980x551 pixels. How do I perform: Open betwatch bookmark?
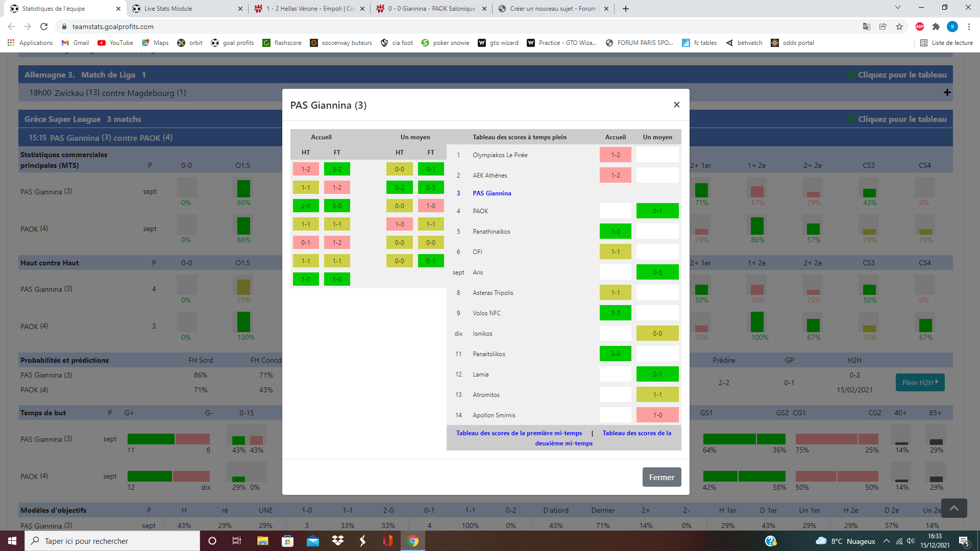[x=744, y=43]
